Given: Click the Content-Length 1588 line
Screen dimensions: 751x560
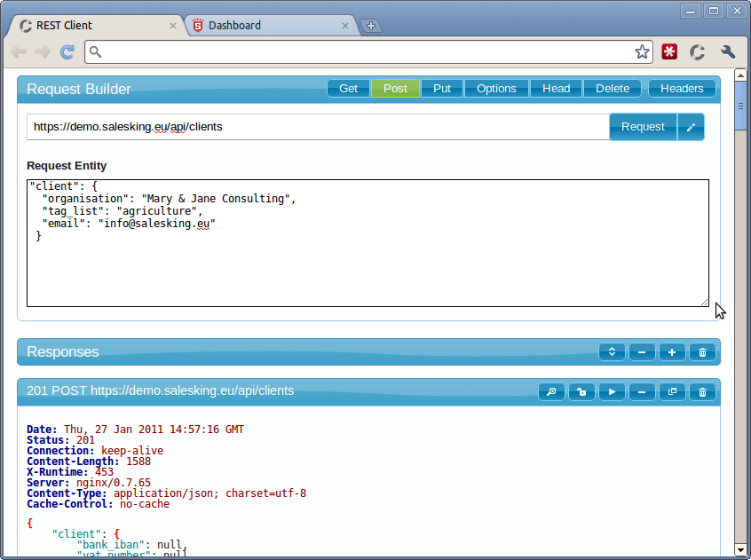Looking at the screenshot, I should (89, 461).
